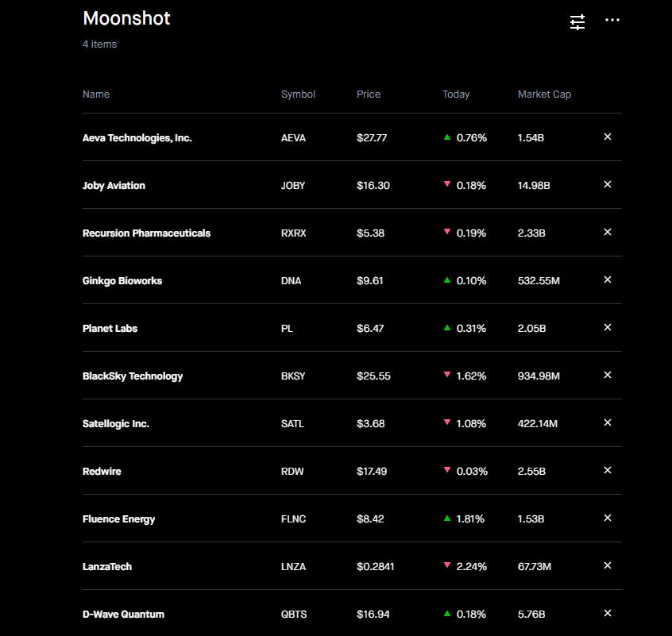Image resolution: width=672 pixels, height=636 pixels.
Task: Click the 4 items count label
Action: tap(99, 44)
